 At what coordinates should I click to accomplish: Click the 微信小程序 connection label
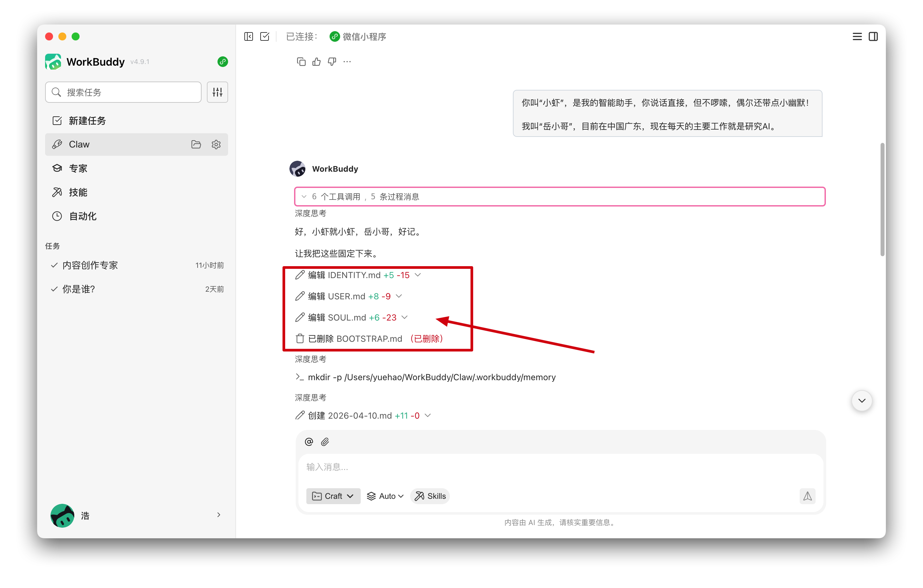coord(364,37)
